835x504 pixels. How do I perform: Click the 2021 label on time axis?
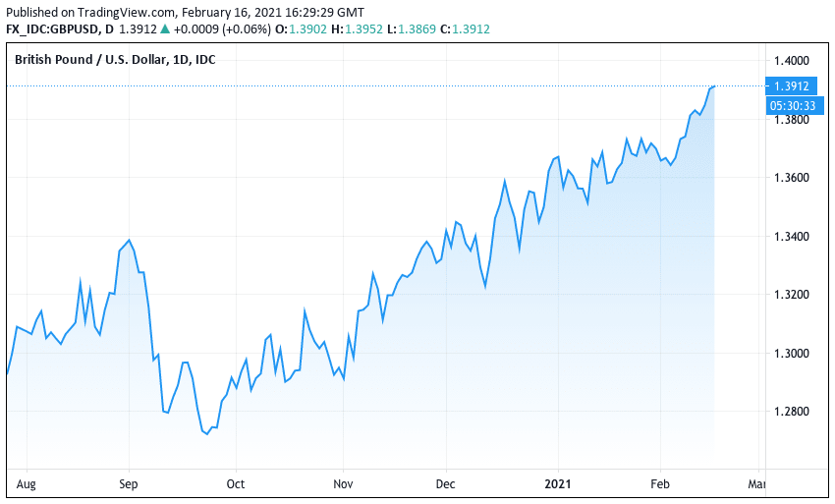click(x=558, y=484)
